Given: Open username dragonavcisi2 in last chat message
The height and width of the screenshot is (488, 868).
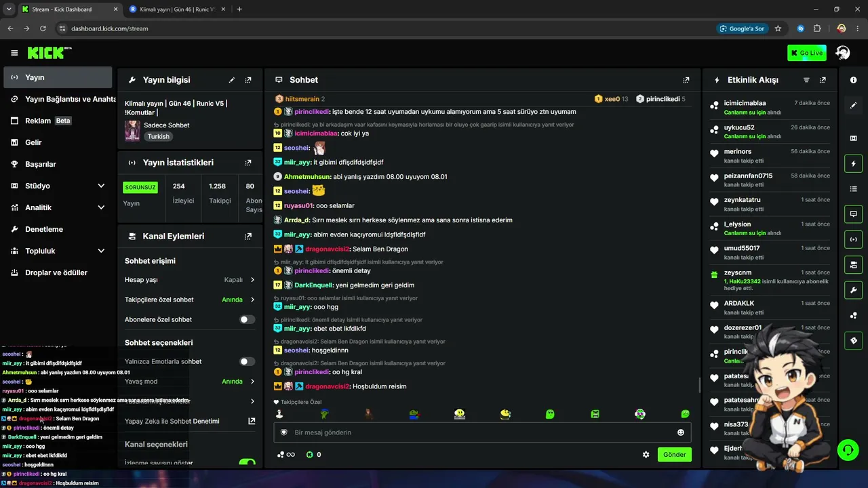Looking at the screenshot, I should coord(327,386).
